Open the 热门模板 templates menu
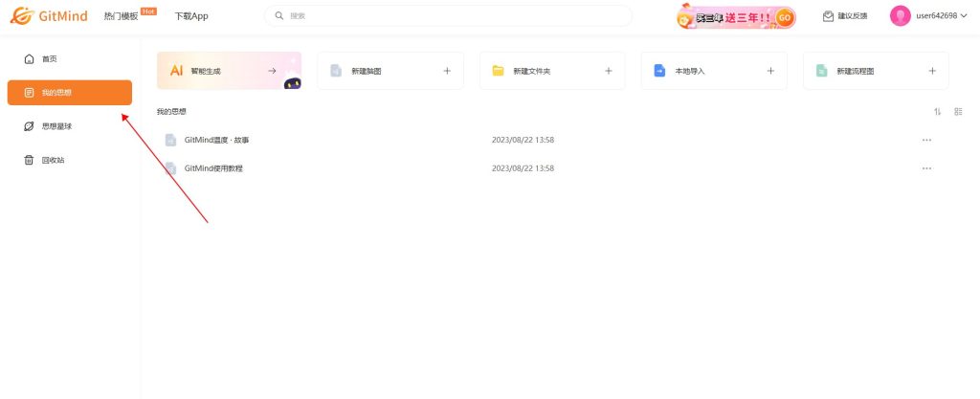Screen dimensions: 980x399 point(121,16)
